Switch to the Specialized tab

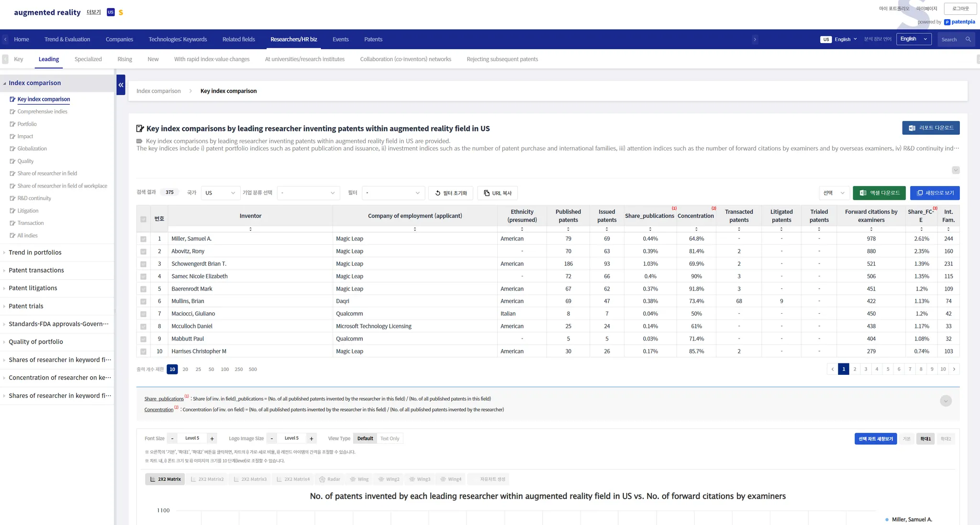(x=88, y=59)
